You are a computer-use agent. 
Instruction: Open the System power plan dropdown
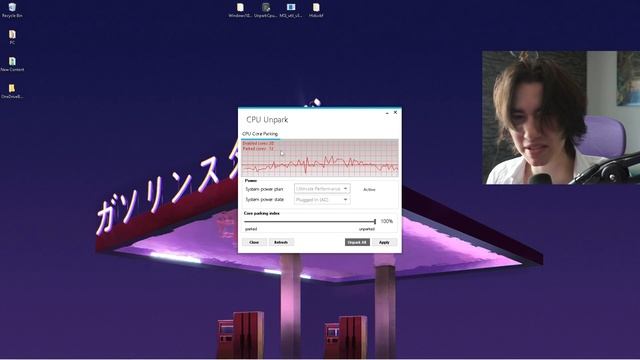point(322,189)
